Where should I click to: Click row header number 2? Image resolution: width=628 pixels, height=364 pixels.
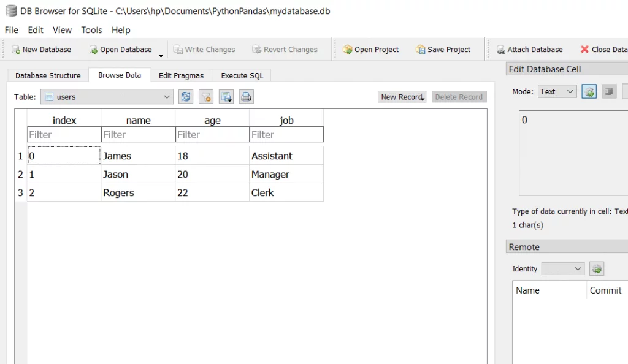point(21,174)
